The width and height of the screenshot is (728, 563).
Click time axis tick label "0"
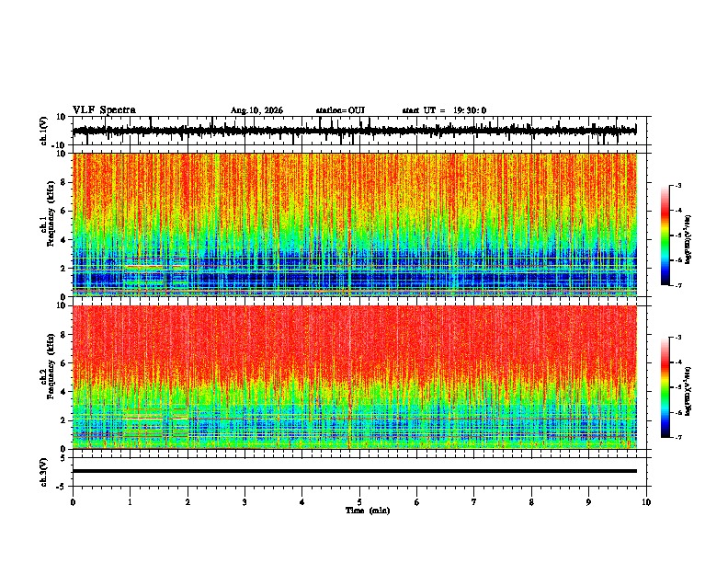click(x=73, y=502)
